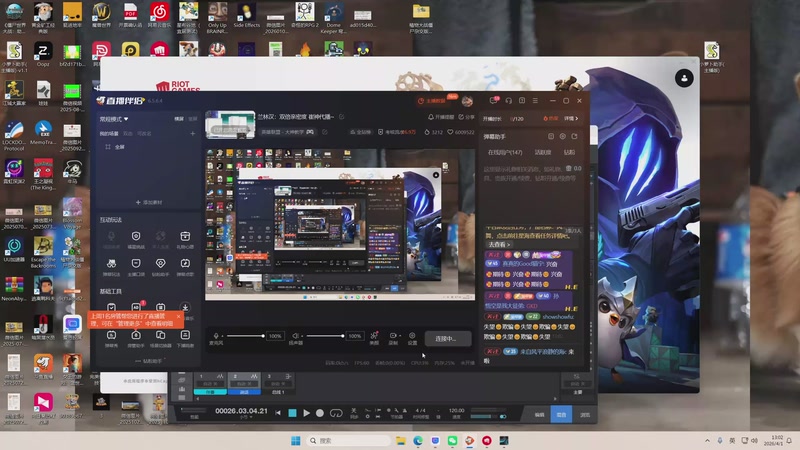Click the DAW mixer left scroll arrow
Image resolution: width=800 pixels, height=450 pixels.
click(197, 398)
